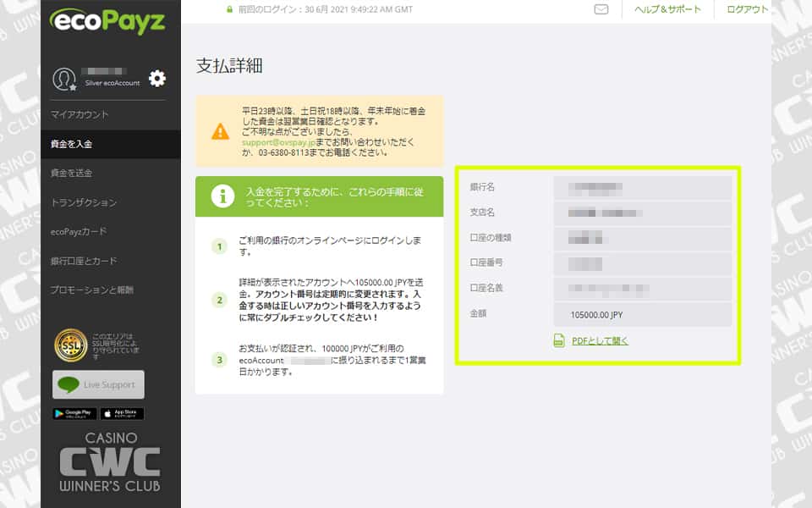Image resolution: width=812 pixels, height=508 pixels.
Task: Click the 口座名義 label
Action: [x=486, y=288]
